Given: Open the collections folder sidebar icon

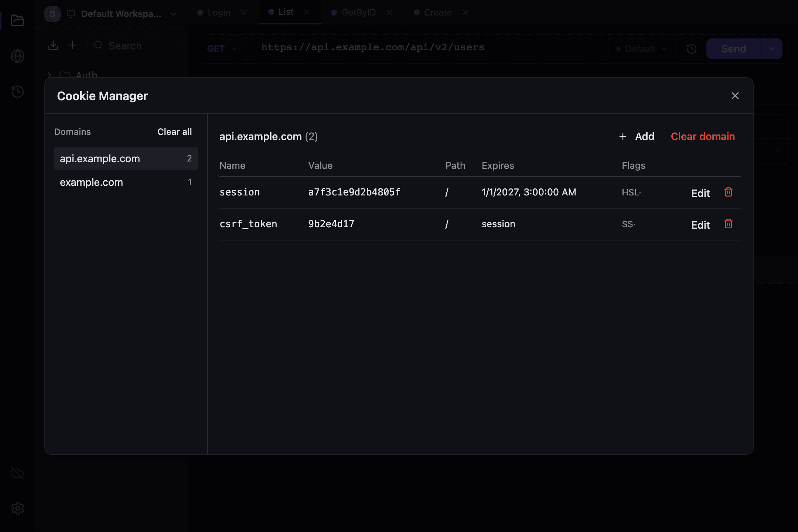Looking at the screenshot, I should [17, 20].
